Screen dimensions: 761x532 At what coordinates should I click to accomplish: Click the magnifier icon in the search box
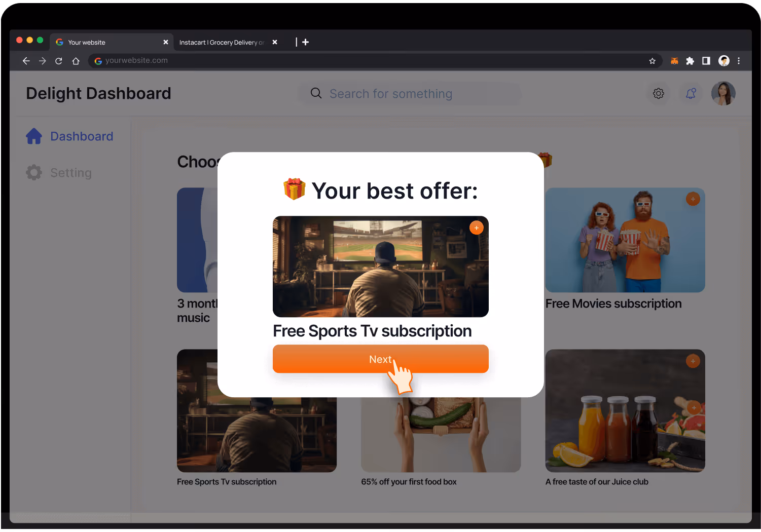[x=316, y=93]
